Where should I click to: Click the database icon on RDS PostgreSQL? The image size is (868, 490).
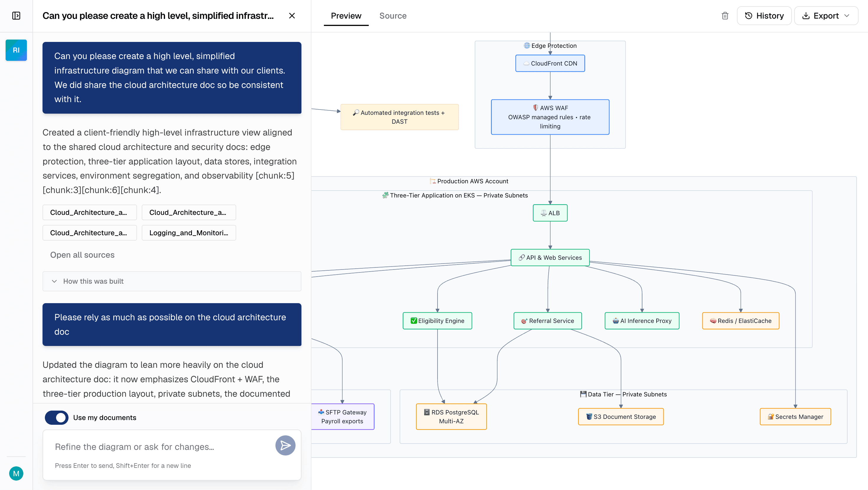(427, 412)
